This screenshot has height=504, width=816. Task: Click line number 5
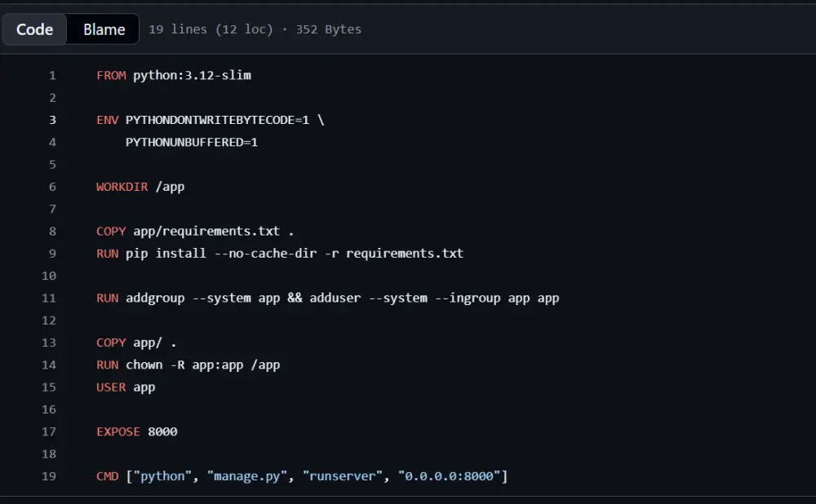[x=52, y=165]
